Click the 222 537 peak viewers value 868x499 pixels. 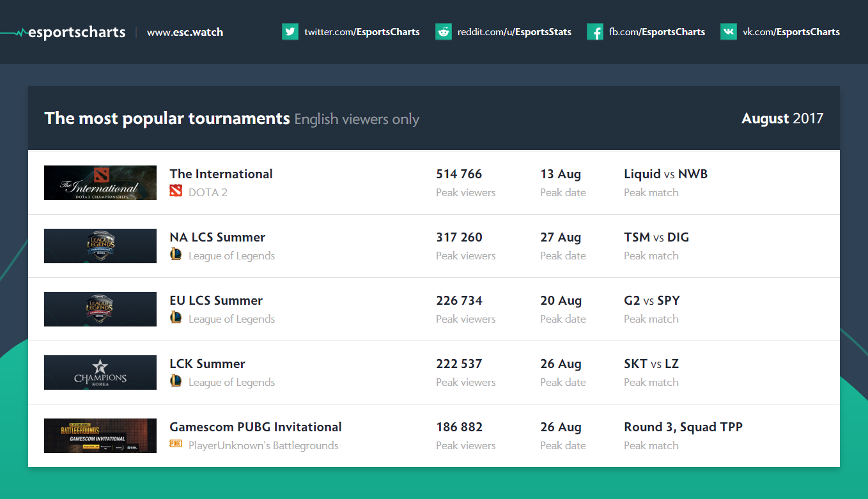(459, 364)
